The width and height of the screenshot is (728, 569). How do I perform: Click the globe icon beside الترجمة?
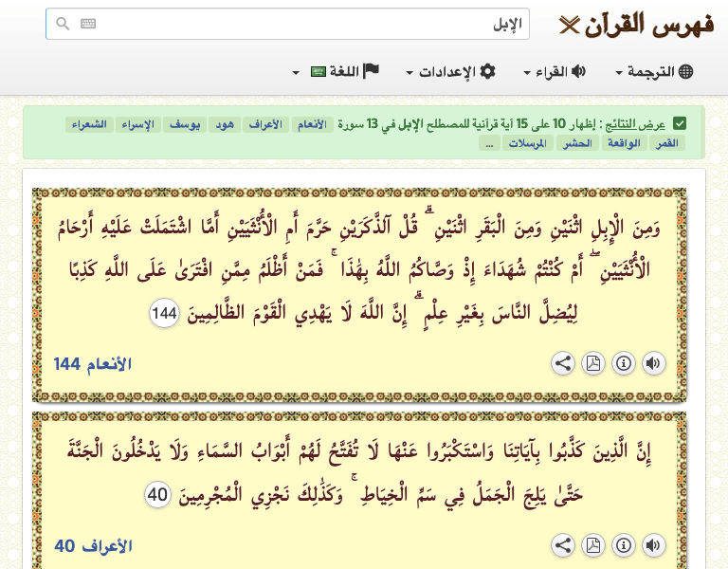[x=685, y=71]
